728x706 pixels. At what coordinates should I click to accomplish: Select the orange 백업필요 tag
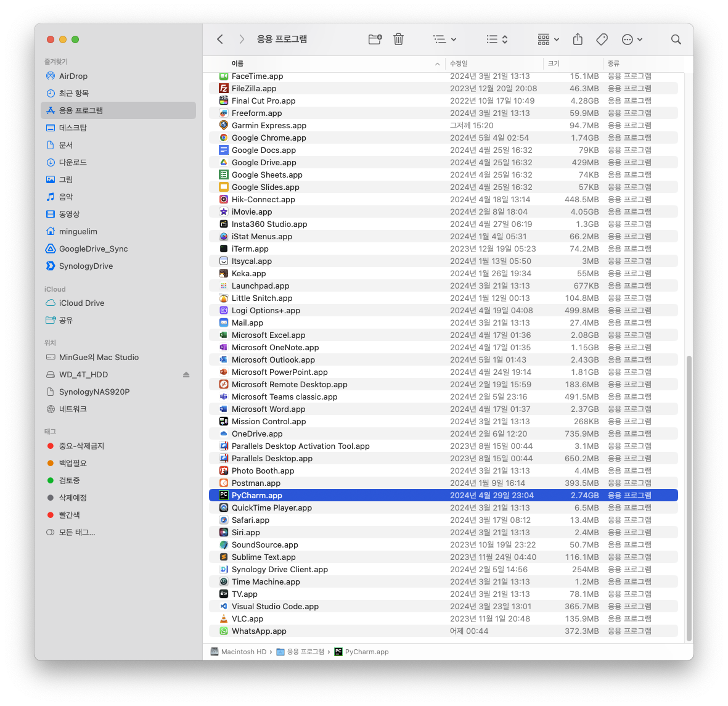click(118, 463)
